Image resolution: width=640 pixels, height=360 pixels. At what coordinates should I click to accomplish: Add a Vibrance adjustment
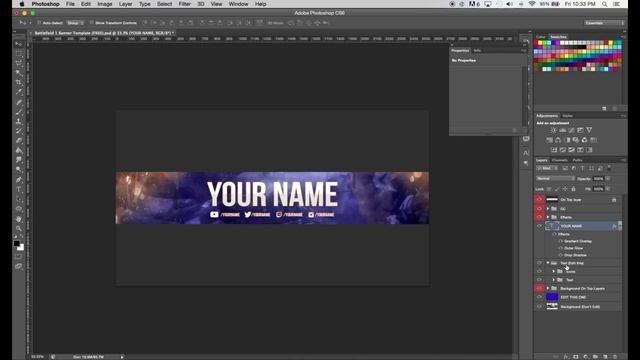(x=589, y=130)
